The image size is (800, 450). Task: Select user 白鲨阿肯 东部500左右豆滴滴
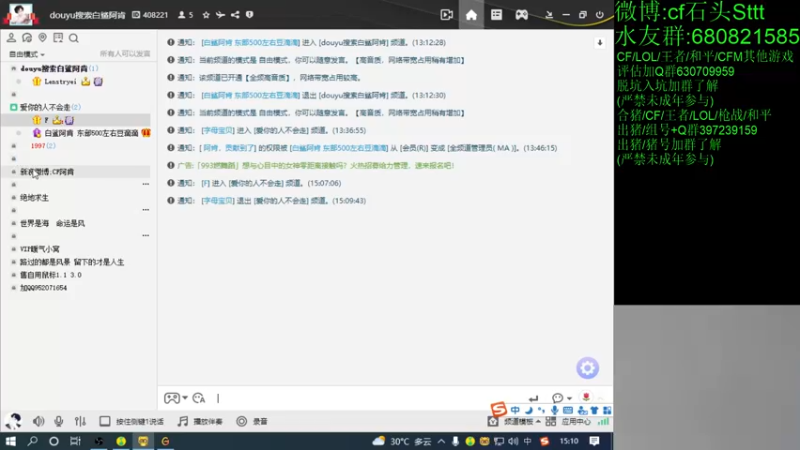click(x=91, y=133)
